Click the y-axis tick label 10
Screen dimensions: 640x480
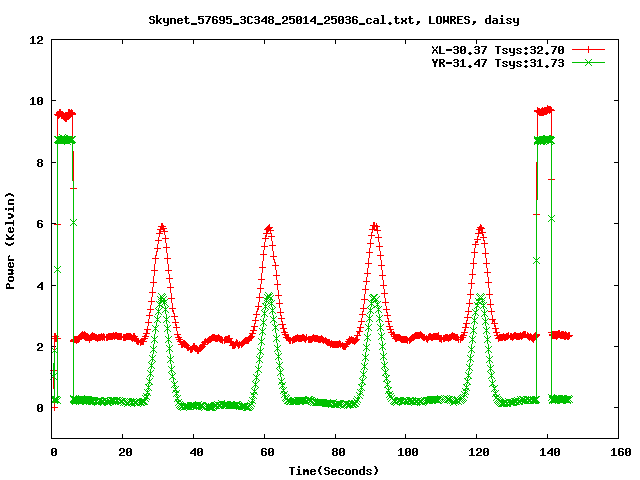pos(36,101)
